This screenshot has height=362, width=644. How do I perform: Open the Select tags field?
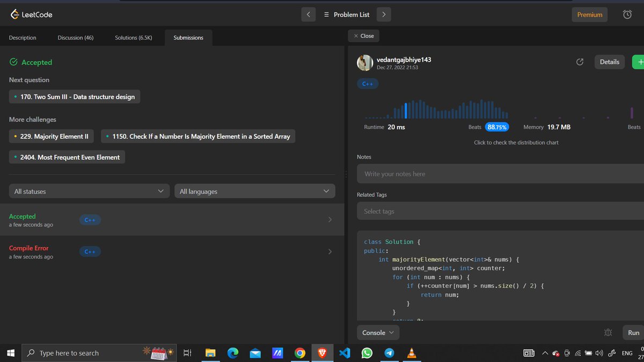500,211
